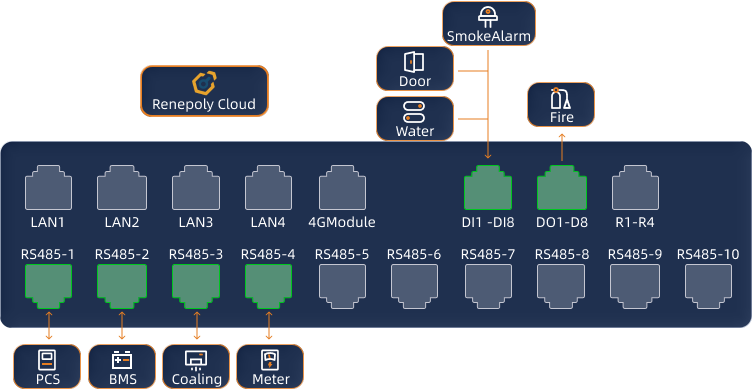This screenshot has width=752, height=390.
Task: Click the RS485-7 port icon
Action: point(488,286)
